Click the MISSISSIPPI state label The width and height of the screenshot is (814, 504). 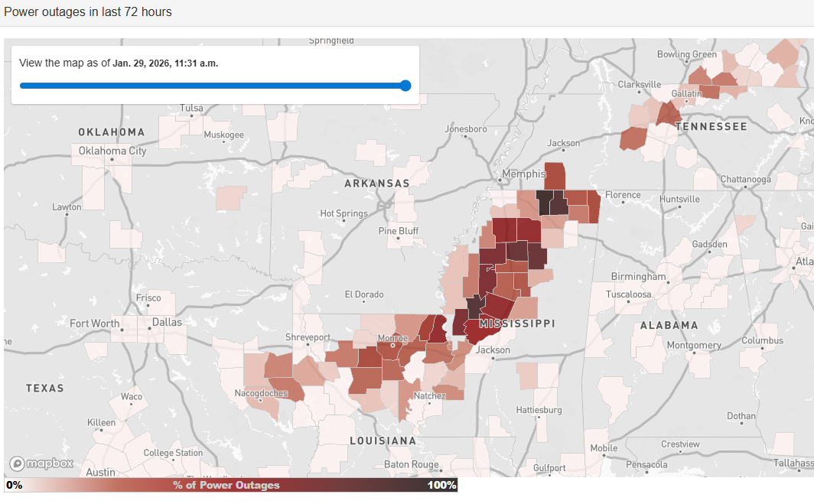click(x=517, y=324)
